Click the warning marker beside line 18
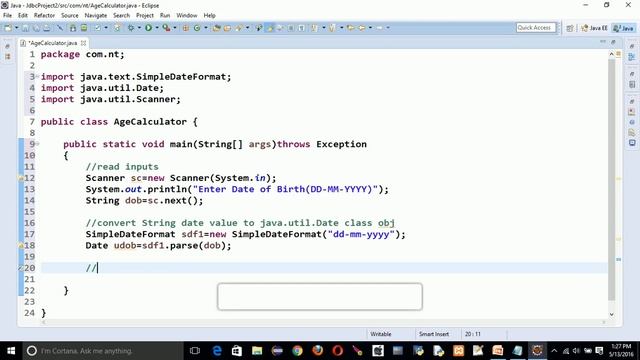Image resolution: width=640 pixels, height=360 pixels. click(21, 246)
